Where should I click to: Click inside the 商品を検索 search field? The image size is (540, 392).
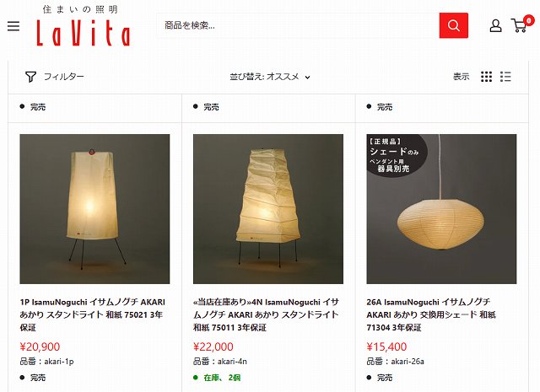tap(298, 25)
